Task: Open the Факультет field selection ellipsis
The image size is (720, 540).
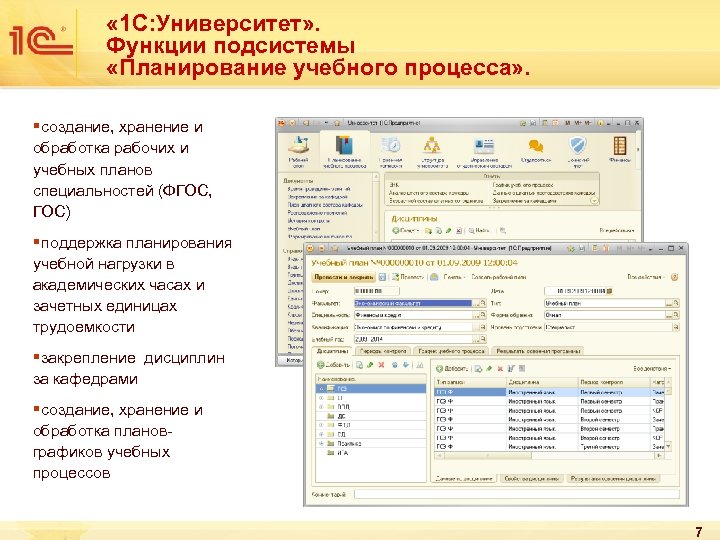Action: coord(476,303)
